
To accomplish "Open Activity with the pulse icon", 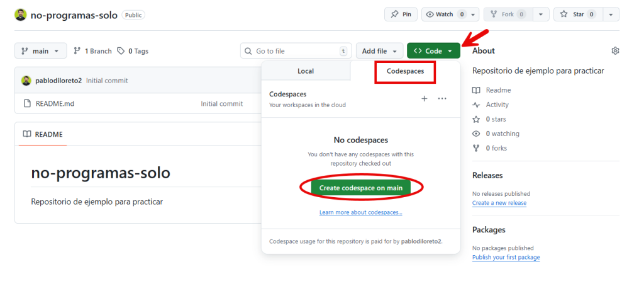I will point(497,105).
